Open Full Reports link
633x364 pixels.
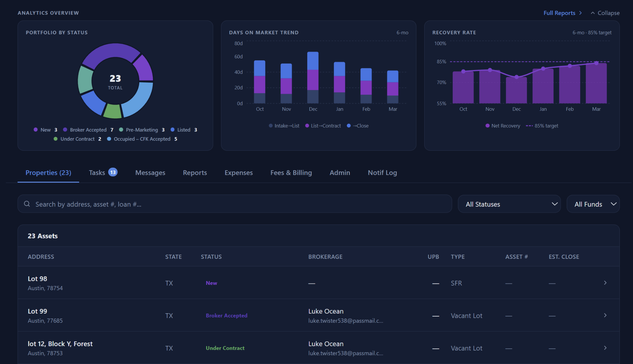coord(562,13)
